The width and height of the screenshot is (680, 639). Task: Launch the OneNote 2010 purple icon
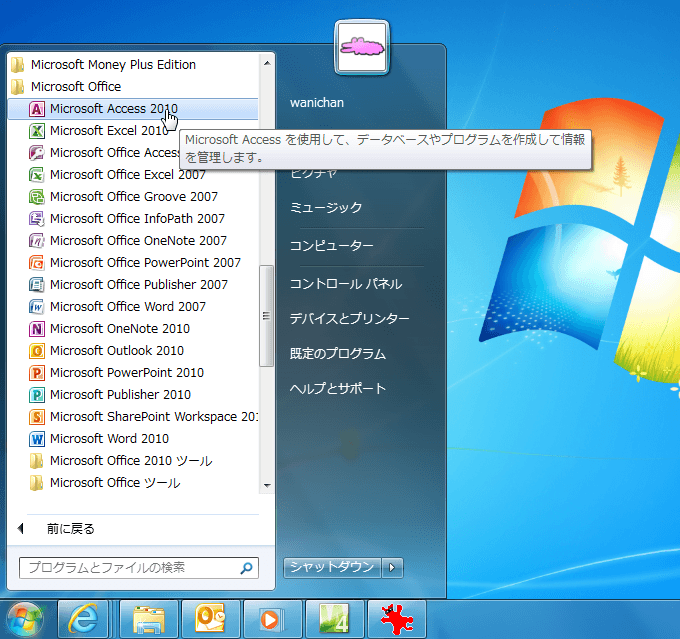click(37, 328)
